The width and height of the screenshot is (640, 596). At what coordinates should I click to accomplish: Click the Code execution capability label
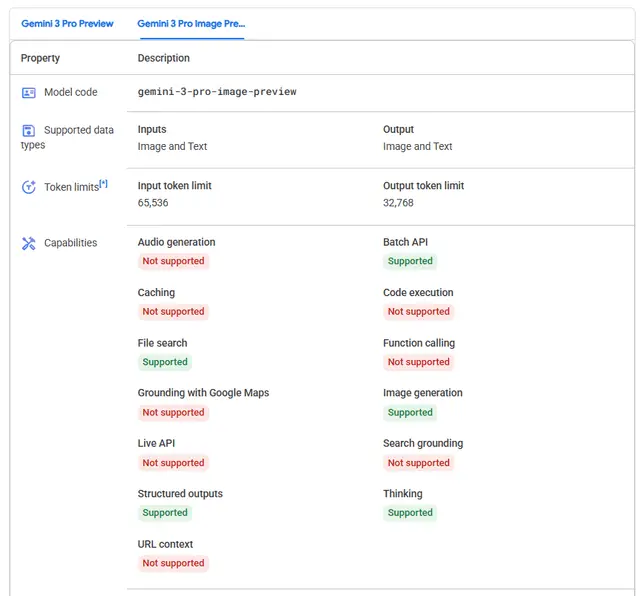(x=418, y=293)
